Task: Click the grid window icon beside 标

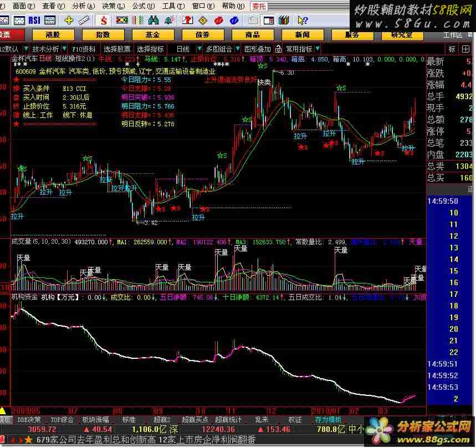Action: click(465, 49)
